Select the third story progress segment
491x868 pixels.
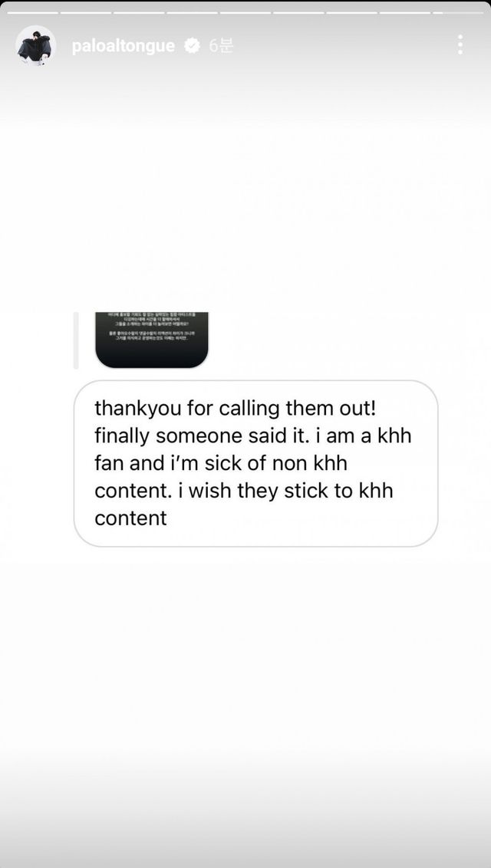click(139, 13)
